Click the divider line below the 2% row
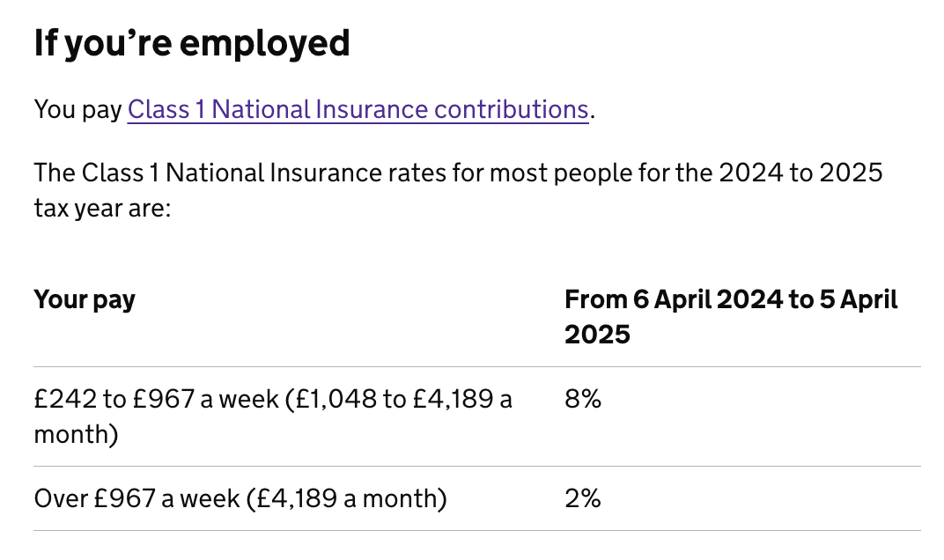The width and height of the screenshot is (944, 560). [x=476, y=530]
